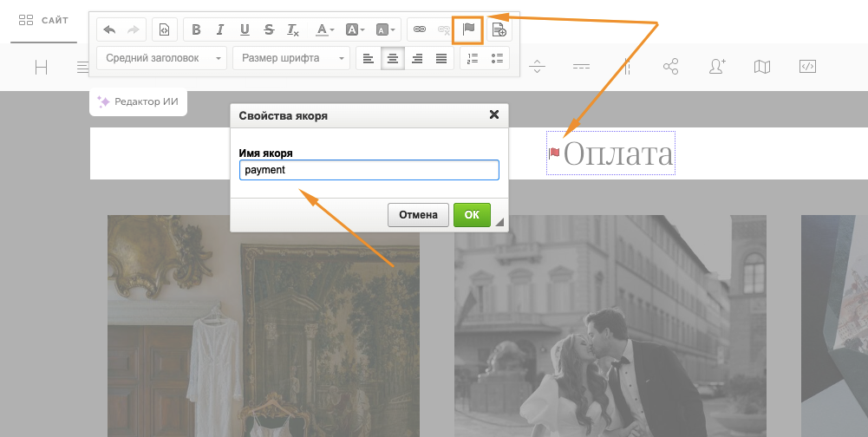Viewport: 868px width, 437px height.
Task: Add a map block
Action: click(x=762, y=67)
